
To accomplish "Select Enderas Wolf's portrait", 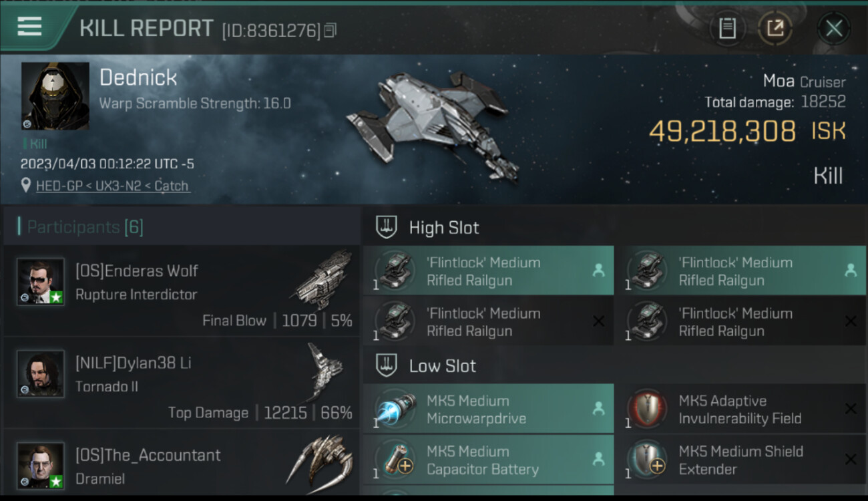I will click(41, 282).
